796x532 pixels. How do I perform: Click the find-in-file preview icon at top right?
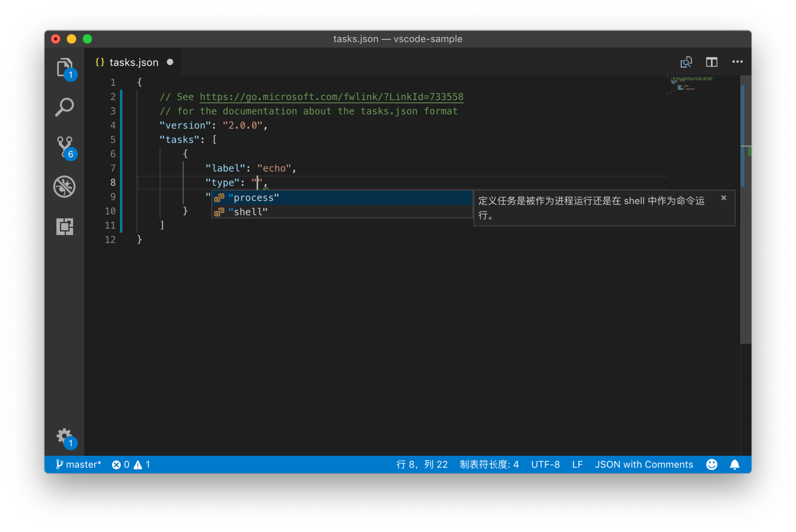[686, 62]
